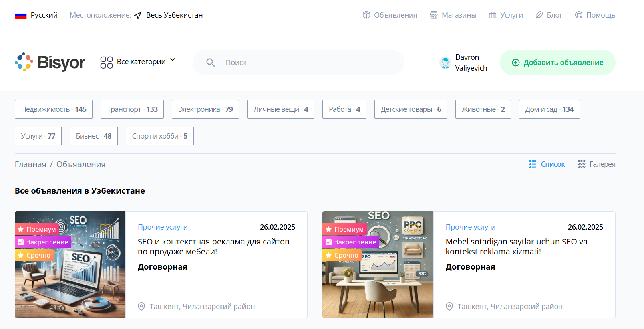Switch to Список list view
The width and height of the screenshot is (644, 329).
tap(547, 164)
